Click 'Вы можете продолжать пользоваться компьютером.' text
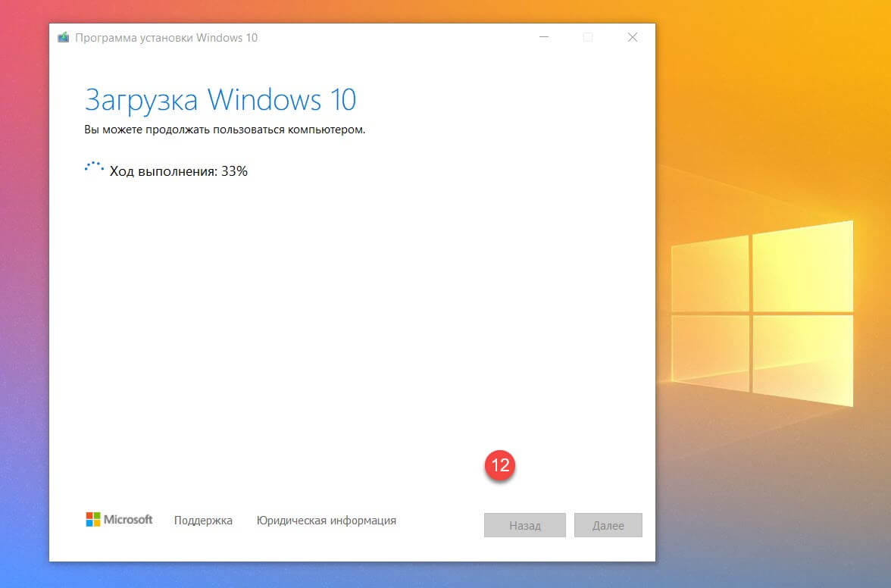 pos(224,130)
